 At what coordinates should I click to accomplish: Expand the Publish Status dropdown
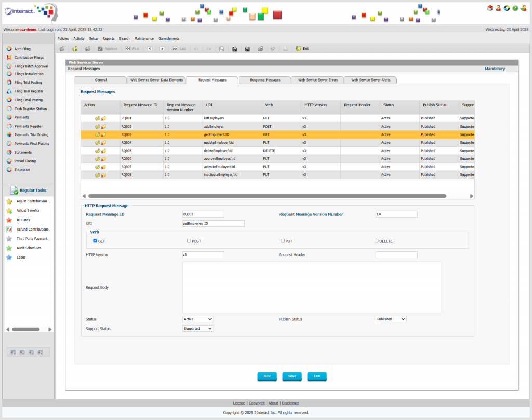point(391,319)
